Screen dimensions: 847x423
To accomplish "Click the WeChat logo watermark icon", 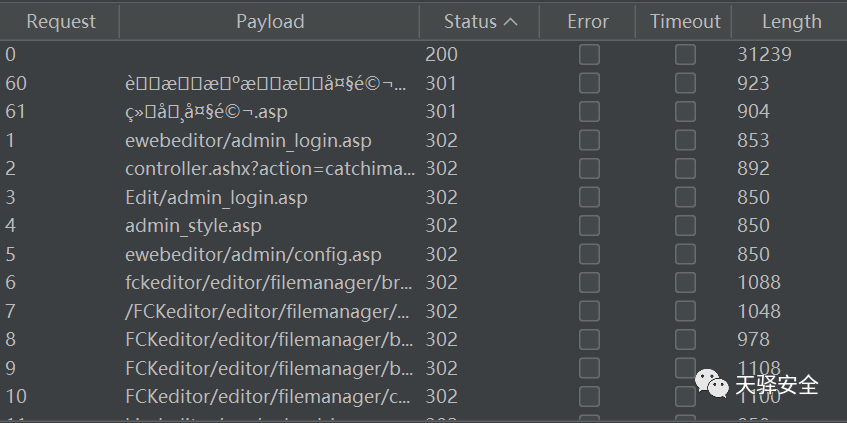I will pyautogui.click(x=712, y=384).
